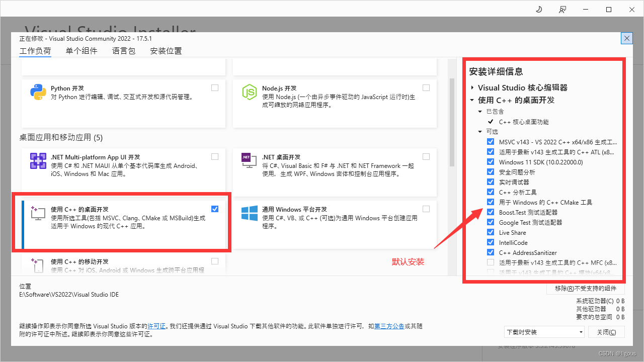Image resolution: width=644 pixels, height=362 pixels.
Task: Click the 要求的总空间 0 B entry
Action: pyautogui.click(x=600, y=317)
